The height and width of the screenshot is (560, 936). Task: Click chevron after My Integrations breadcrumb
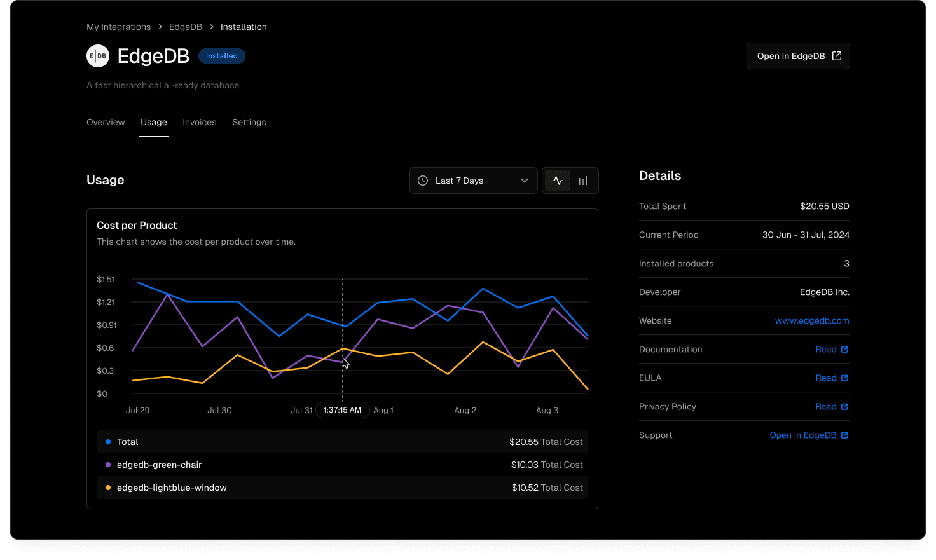(x=160, y=27)
